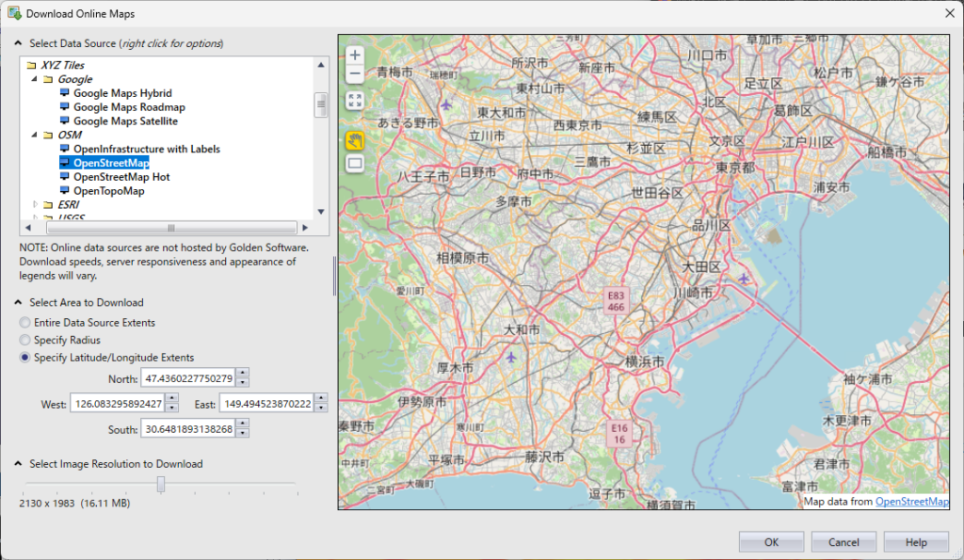Open the OpenStreetMap attribution link

click(911, 502)
